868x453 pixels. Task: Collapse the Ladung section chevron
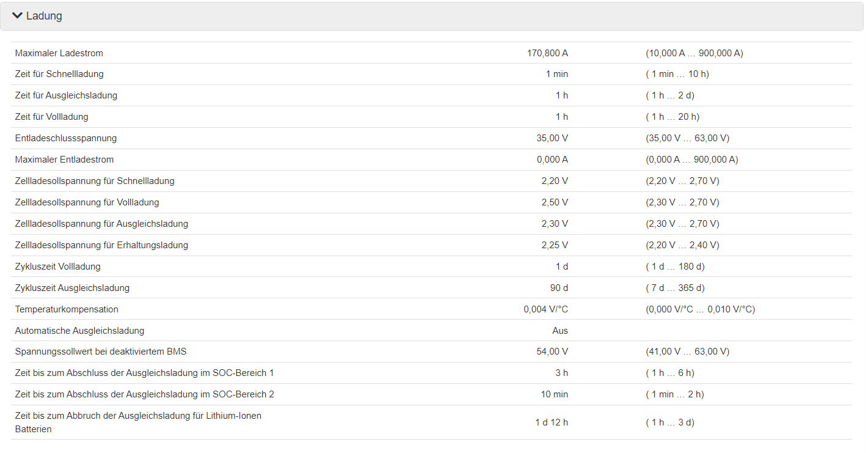point(17,16)
